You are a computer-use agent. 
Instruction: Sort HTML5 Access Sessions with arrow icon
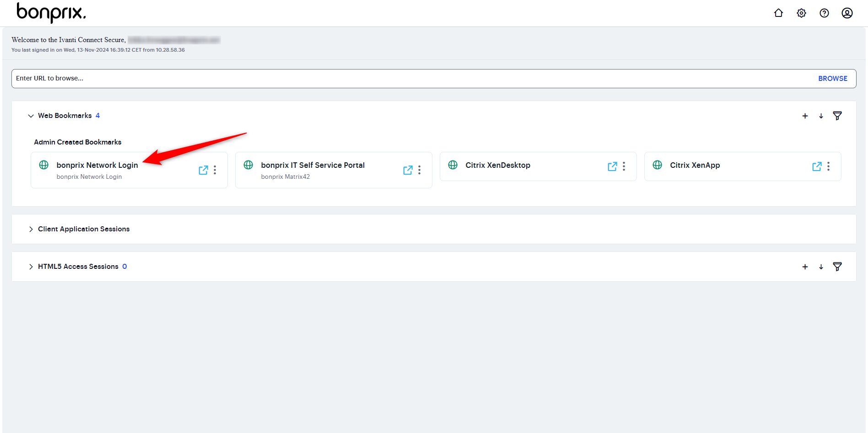tap(821, 267)
